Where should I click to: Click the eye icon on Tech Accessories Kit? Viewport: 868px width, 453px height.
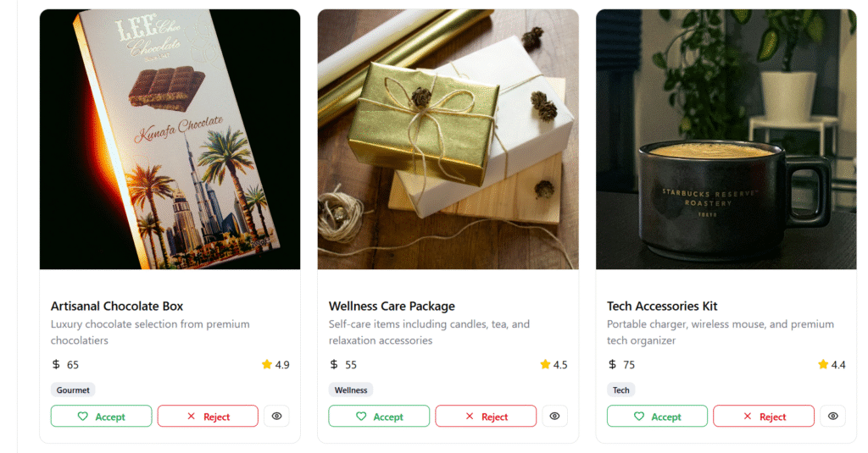click(832, 416)
